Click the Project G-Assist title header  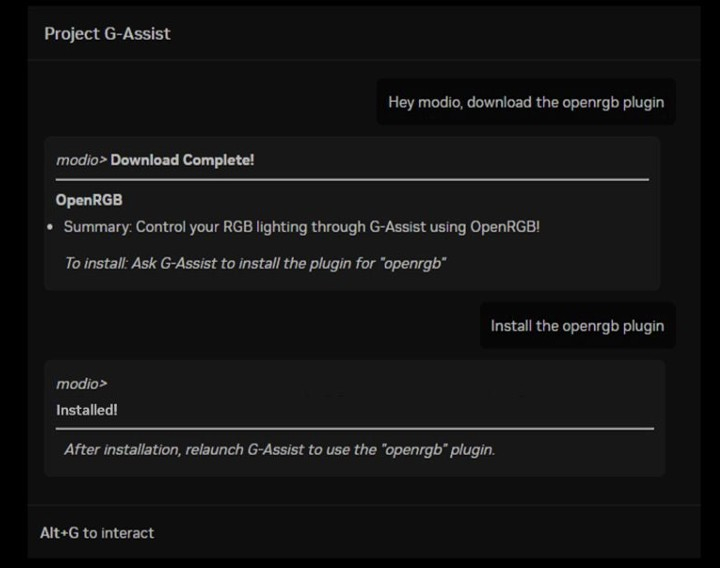[107, 34]
